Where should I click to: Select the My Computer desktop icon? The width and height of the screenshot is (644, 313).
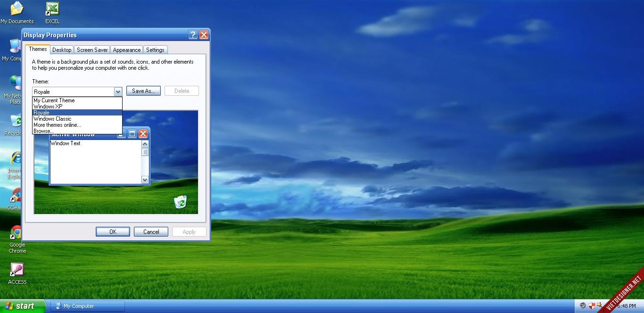13,50
